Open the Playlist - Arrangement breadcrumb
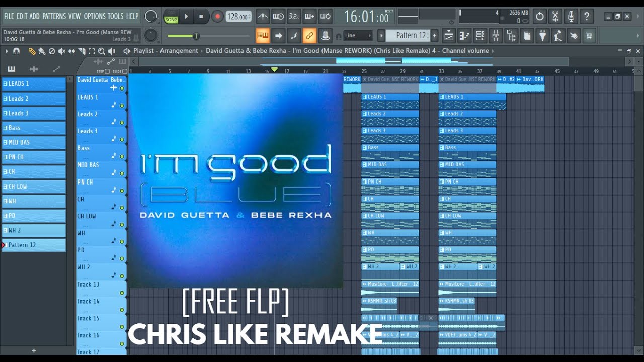 166,51
